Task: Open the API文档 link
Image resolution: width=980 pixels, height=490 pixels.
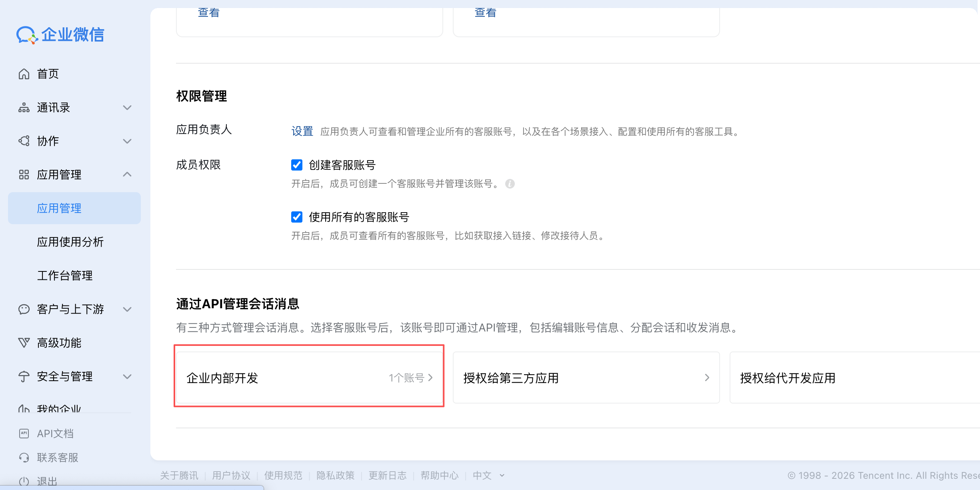Action: pos(55,434)
